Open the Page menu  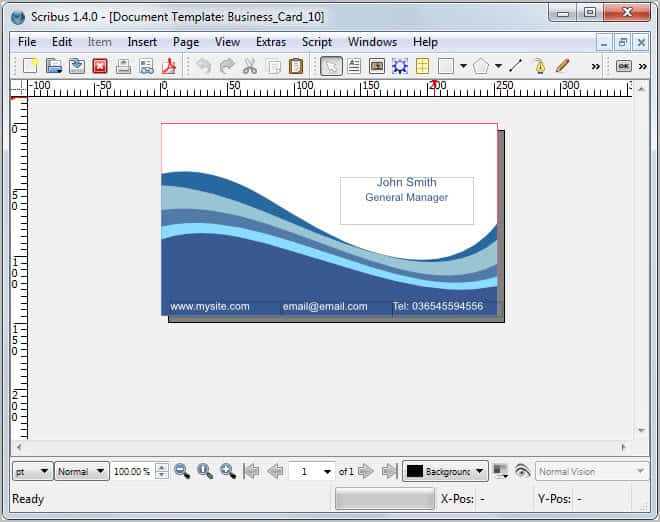[186, 42]
